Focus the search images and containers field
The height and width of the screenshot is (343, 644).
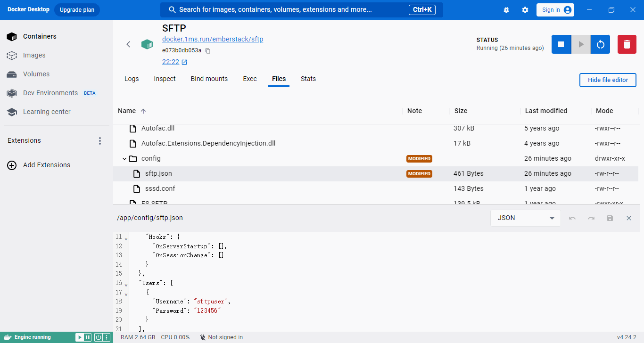pyautogui.click(x=302, y=10)
